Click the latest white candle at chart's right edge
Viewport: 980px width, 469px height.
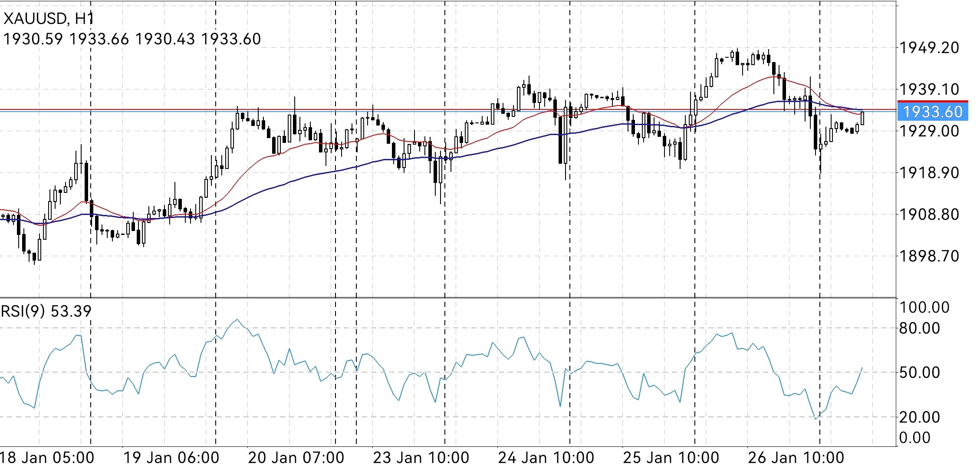(862, 118)
